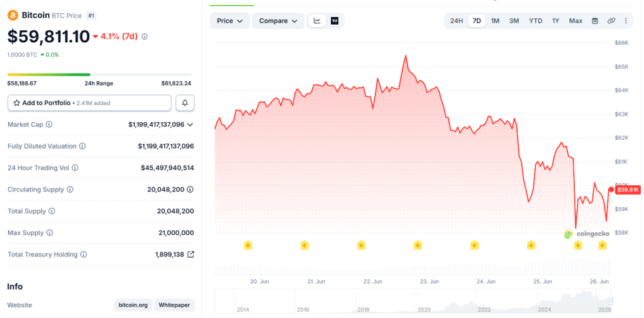Open Market Cap info icon
The image size is (644, 318).
coord(49,124)
